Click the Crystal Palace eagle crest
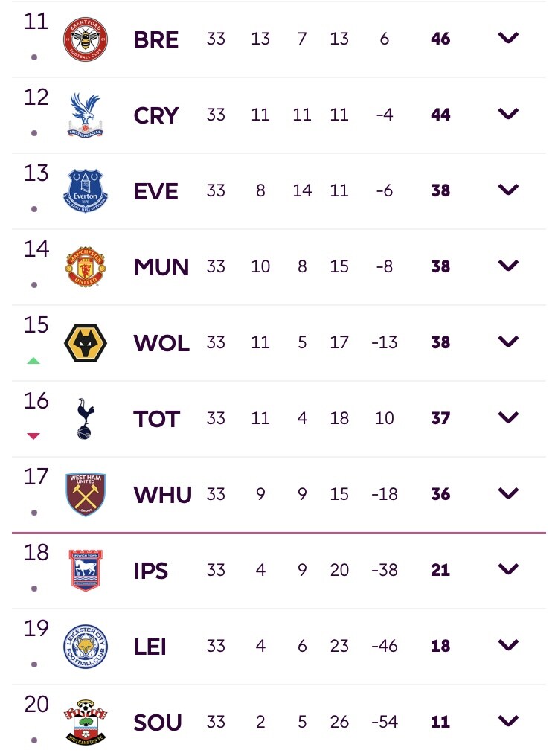This screenshot has width=558, height=756. pyautogui.click(x=86, y=115)
